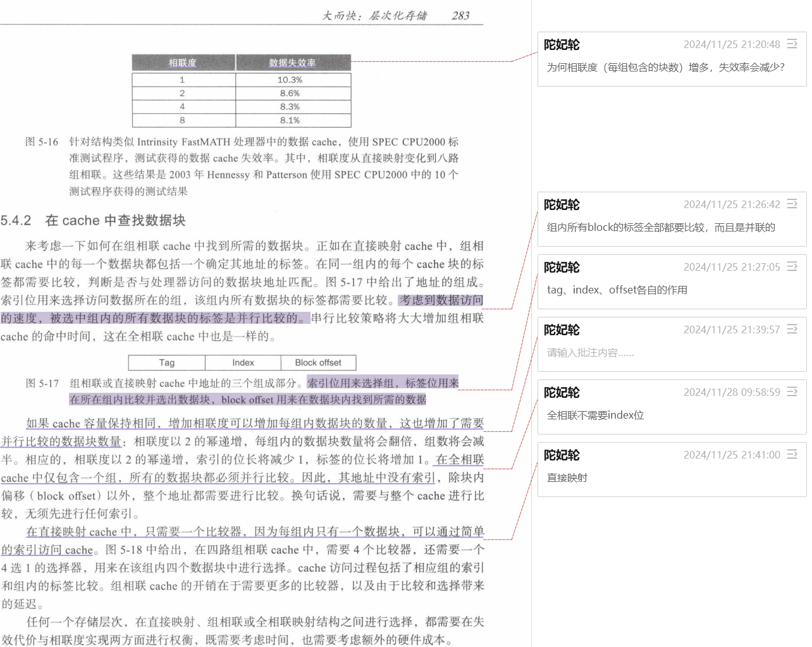This screenshot has height=647, width=812.
Task: Click the highlighted 相联度 table header
Action: click(183, 63)
